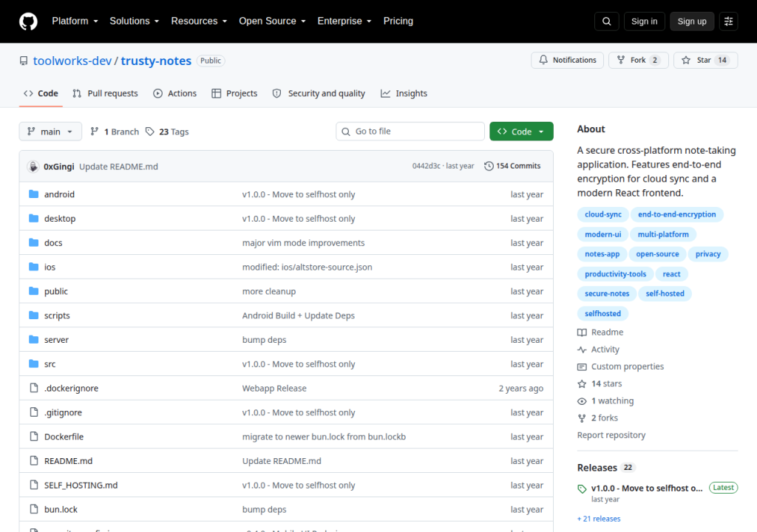
Task: Open the SELF_HOSTING.md file
Action: (x=81, y=485)
